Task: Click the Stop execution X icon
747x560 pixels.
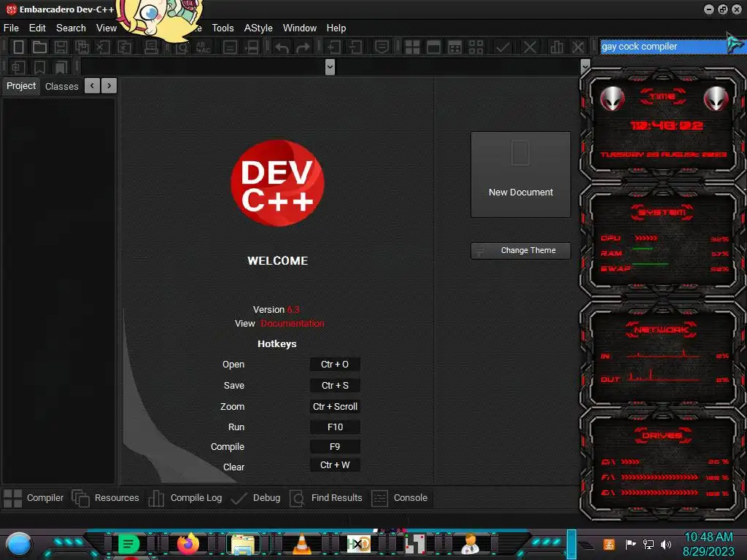Action: point(530,47)
